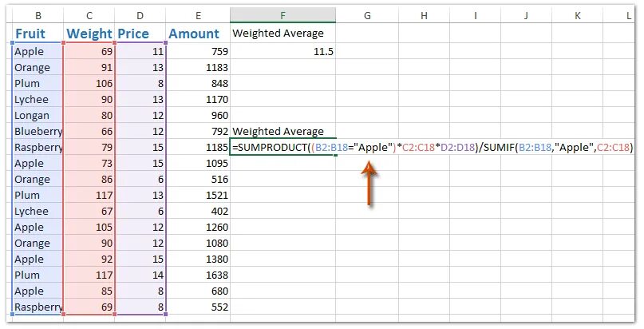
Task: Click the amount value 1095
Action: point(198,163)
